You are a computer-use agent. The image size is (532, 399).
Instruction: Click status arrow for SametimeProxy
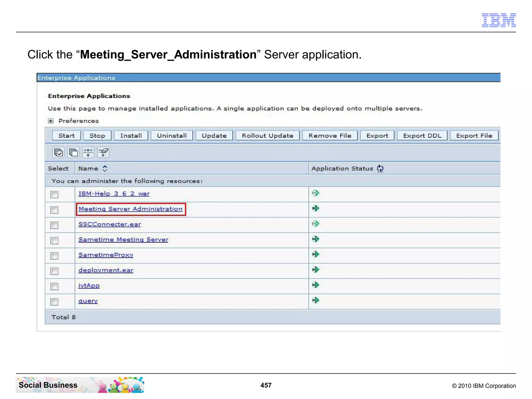coord(315,254)
